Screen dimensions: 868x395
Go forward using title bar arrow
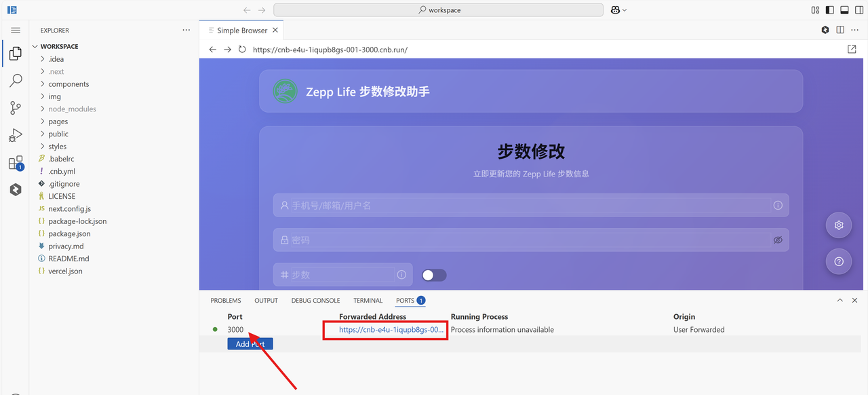point(262,10)
